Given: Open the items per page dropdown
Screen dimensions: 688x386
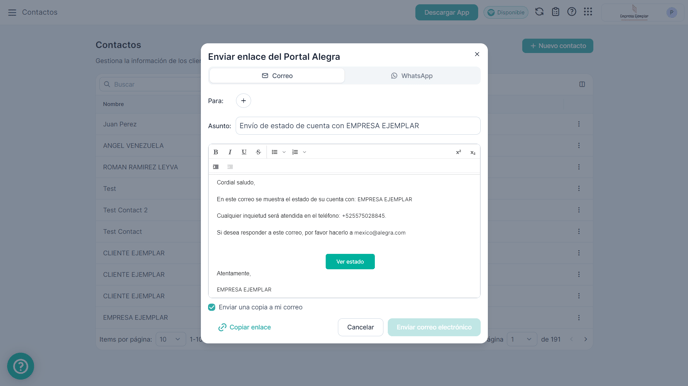Looking at the screenshot, I should point(170,339).
